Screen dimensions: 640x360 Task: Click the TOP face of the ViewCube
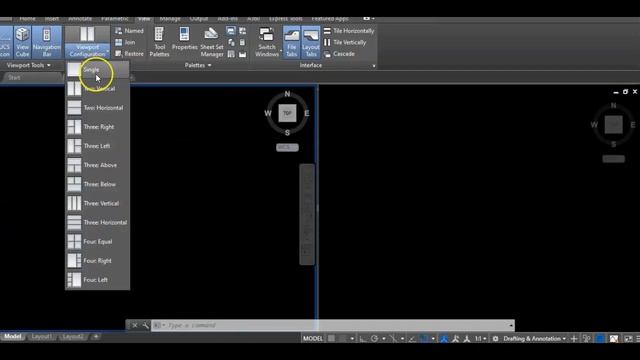pyautogui.click(x=287, y=113)
